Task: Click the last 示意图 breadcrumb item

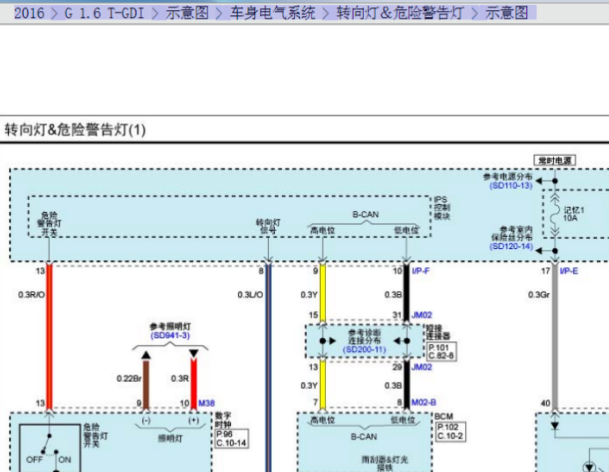Action: click(506, 13)
